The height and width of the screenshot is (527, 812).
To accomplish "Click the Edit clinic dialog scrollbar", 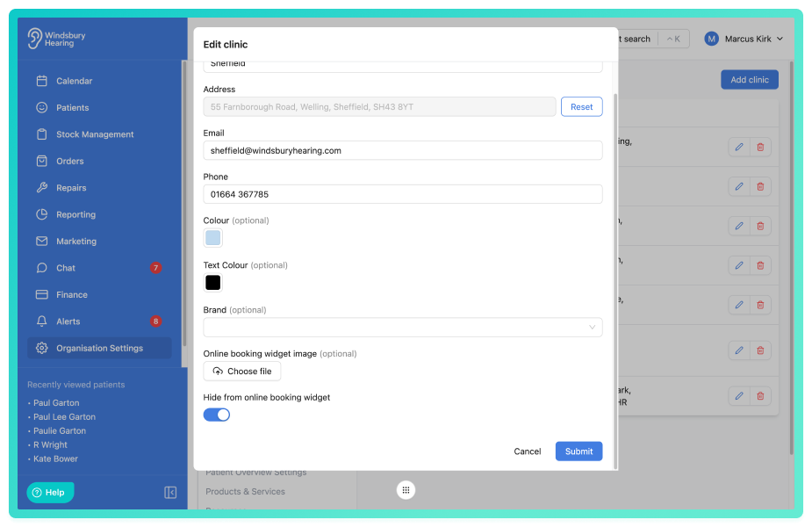I will click(x=615, y=281).
